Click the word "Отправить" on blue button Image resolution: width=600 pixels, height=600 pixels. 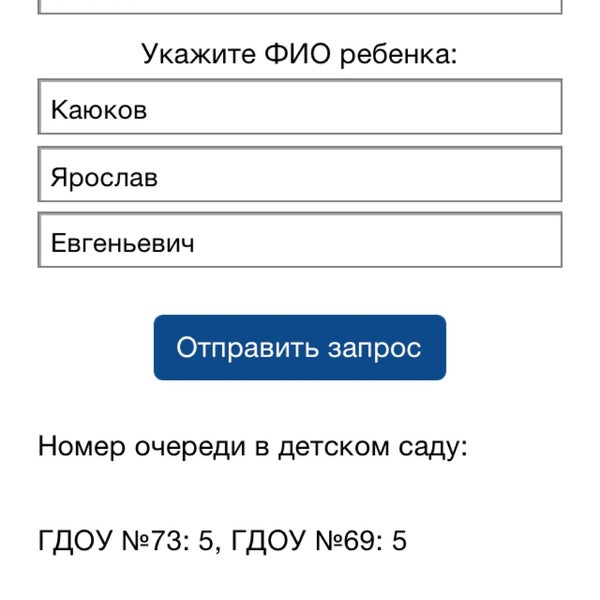point(247,348)
